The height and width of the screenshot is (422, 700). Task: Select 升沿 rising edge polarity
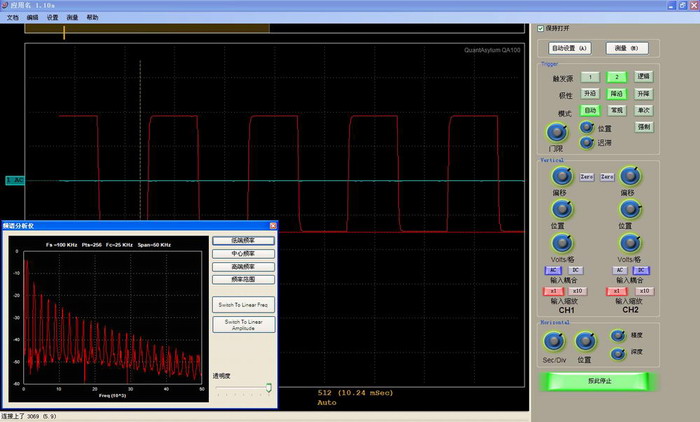pyautogui.click(x=590, y=93)
